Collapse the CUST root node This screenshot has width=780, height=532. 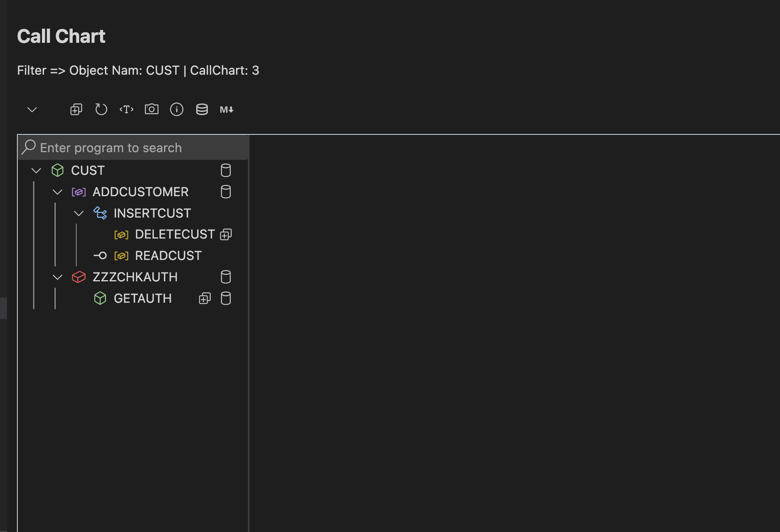pyautogui.click(x=36, y=170)
